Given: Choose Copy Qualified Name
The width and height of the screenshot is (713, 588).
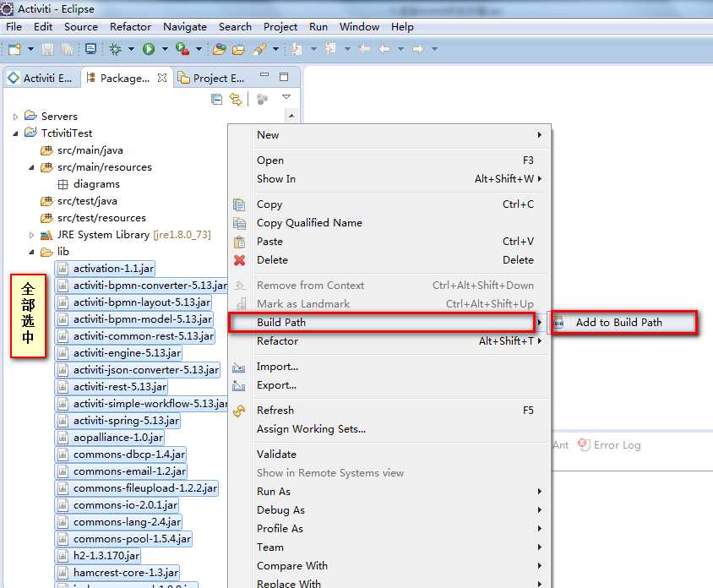Looking at the screenshot, I should pos(389,223).
